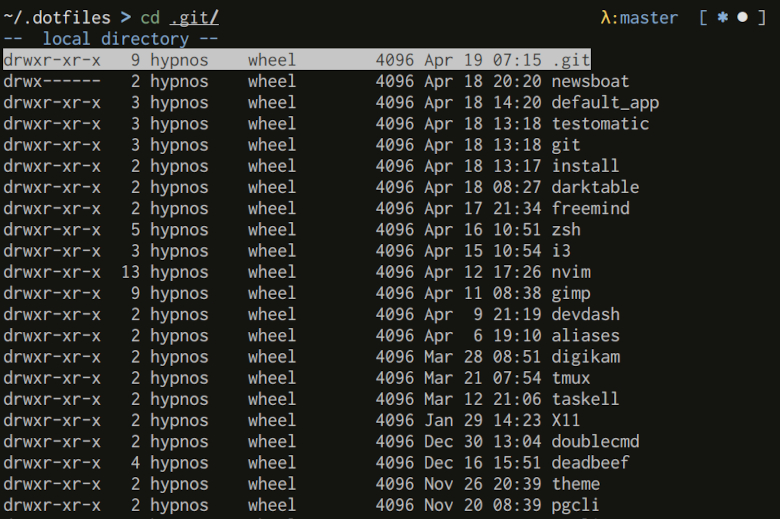The image size is (780, 519).
Task: Click the X11 directory name
Action: tap(566, 420)
